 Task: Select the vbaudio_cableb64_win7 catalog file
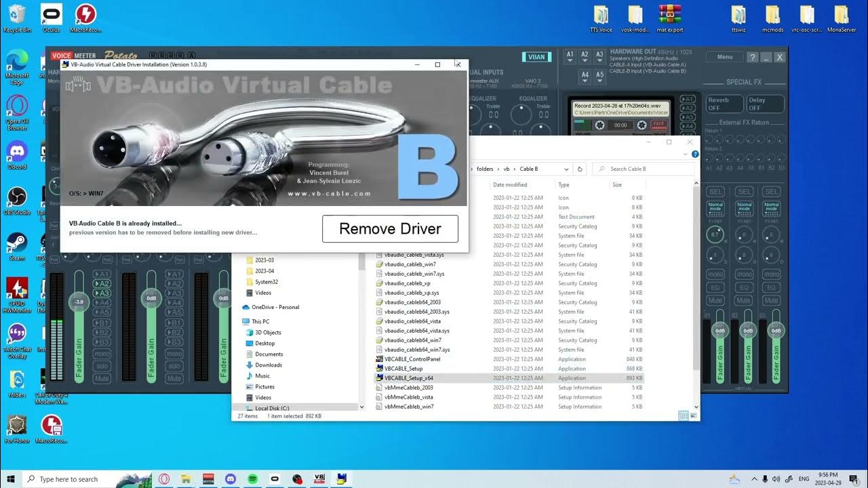pyautogui.click(x=509, y=340)
